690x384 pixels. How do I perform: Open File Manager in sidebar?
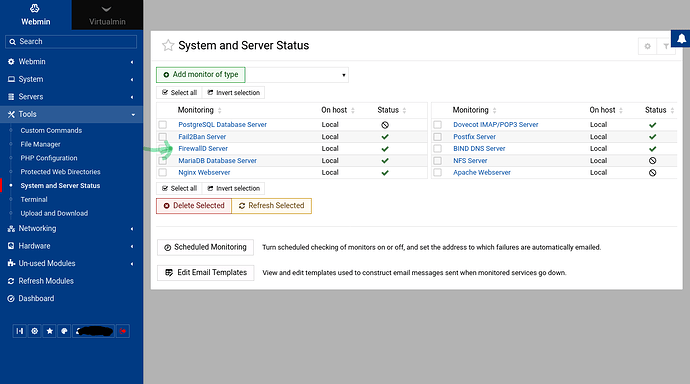click(x=40, y=144)
